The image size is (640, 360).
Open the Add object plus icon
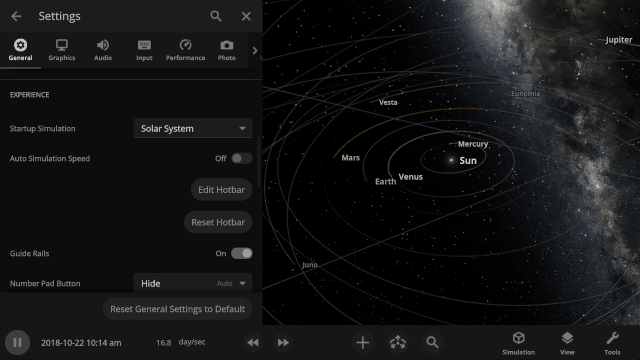(362, 342)
